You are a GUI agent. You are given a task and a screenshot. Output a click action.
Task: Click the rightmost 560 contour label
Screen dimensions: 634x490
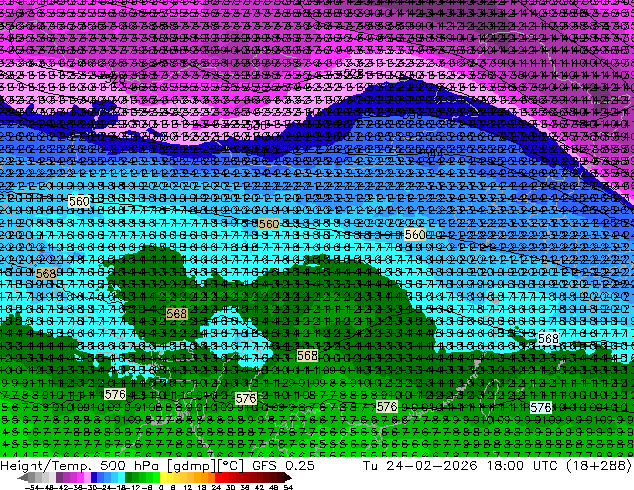pos(415,234)
